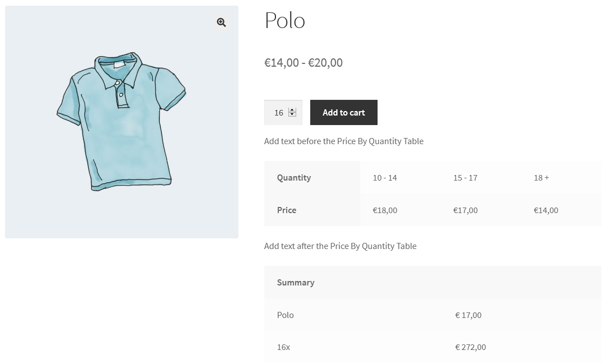
Task: Click inside the quantity field showing 16
Action: (278, 113)
